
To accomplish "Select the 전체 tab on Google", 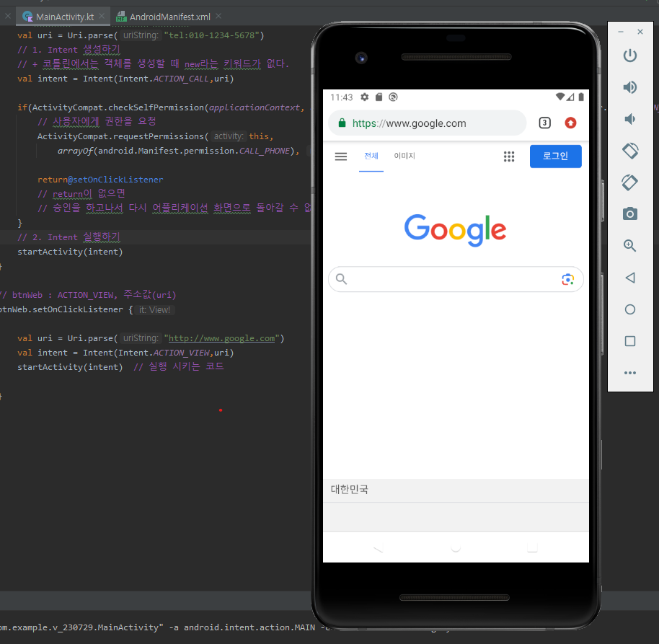I will [x=371, y=156].
